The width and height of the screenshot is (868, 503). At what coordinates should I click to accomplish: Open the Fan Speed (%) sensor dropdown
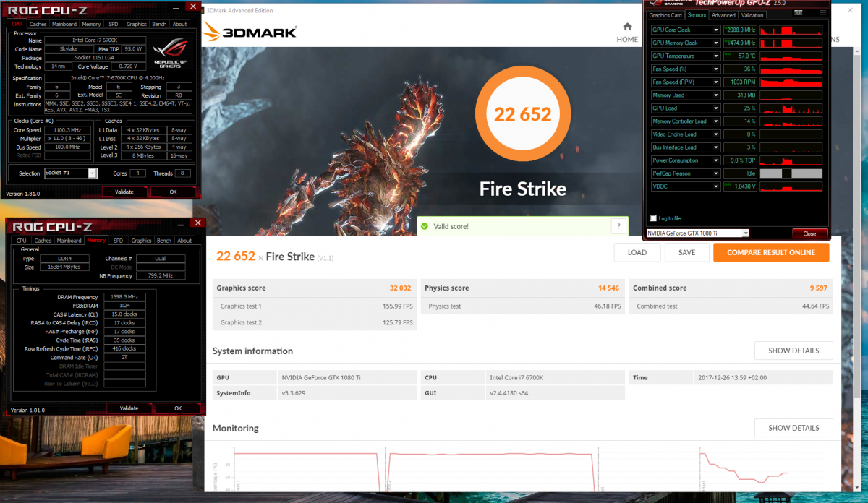pos(717,69)
